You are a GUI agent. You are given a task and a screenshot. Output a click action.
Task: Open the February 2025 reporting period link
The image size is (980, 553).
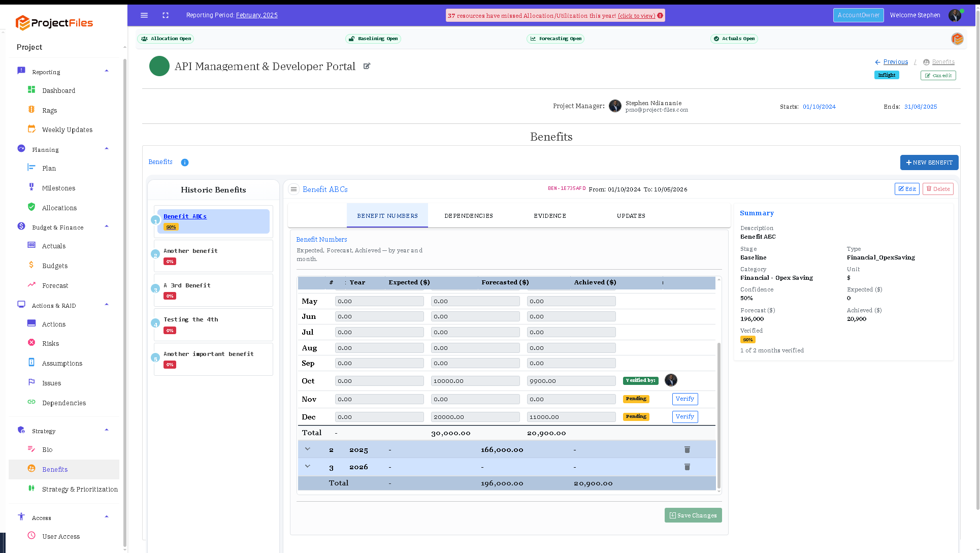click(256, 15)
